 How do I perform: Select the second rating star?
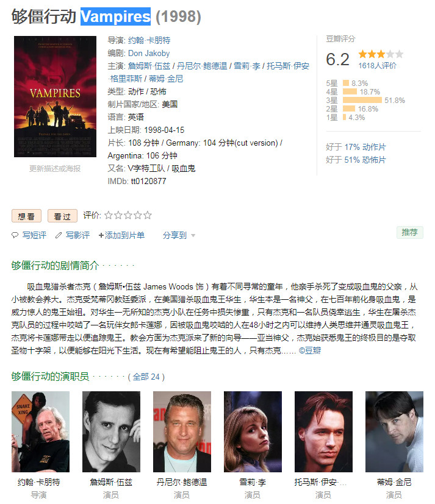(x=118, y=215)
